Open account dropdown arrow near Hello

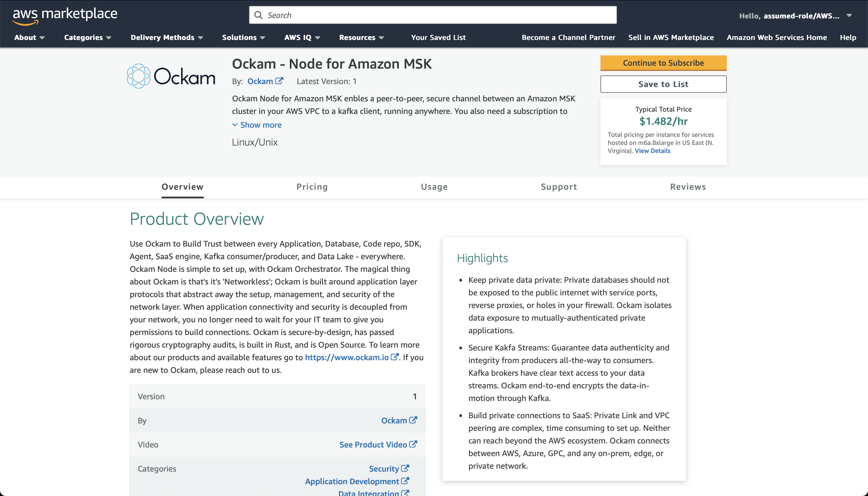(849, 16)
